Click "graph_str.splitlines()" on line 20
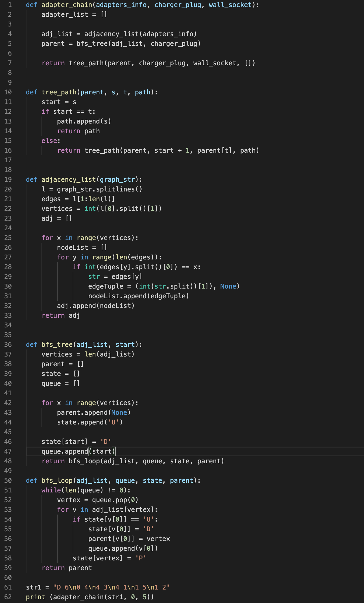364x603 pixels. [100, 189]
